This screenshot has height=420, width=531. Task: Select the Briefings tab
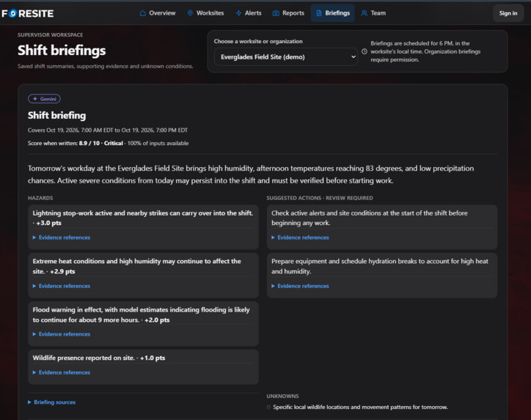[x=332, y=13]
